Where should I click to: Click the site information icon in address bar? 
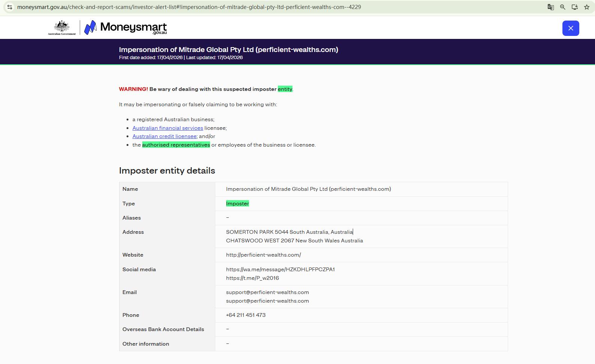pyautogui.click(x=10, y=7)
